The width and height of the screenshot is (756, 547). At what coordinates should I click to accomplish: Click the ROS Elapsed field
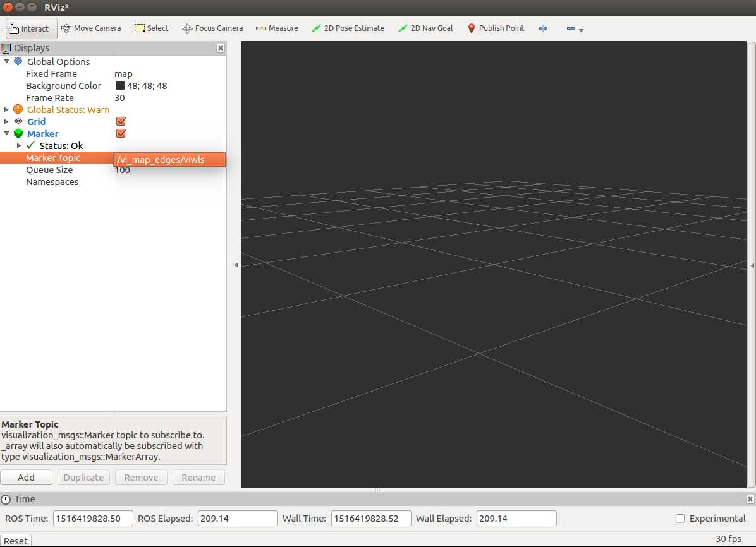pos(237,519)
